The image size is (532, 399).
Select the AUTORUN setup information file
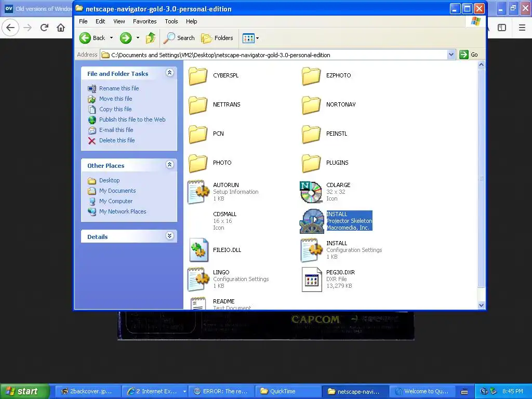198,192
